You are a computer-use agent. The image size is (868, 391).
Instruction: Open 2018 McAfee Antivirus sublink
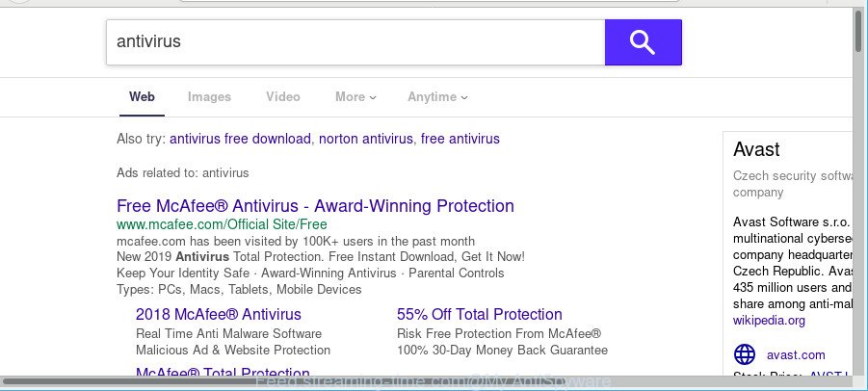pos(218,314)
